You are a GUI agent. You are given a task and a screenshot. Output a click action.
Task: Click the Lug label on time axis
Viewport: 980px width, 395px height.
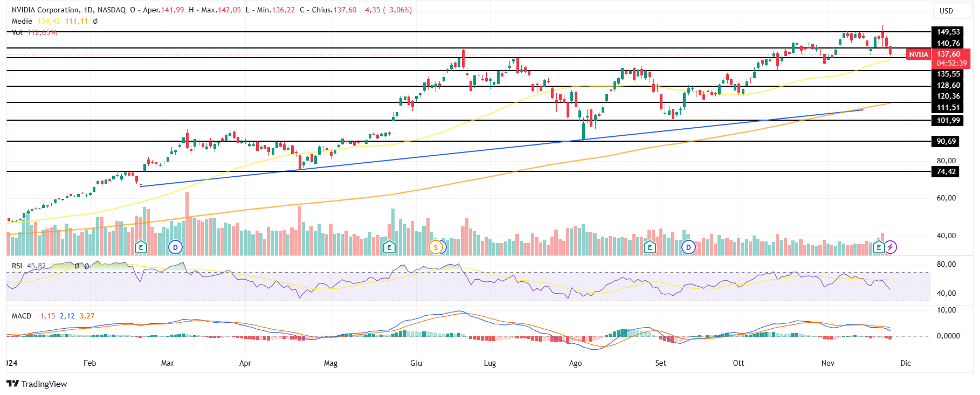click(489, 363)
